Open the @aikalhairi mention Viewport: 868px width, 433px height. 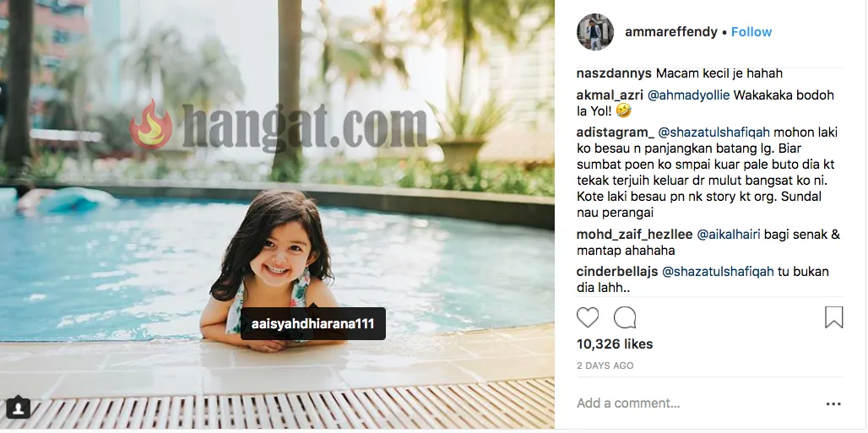(729, 235)
